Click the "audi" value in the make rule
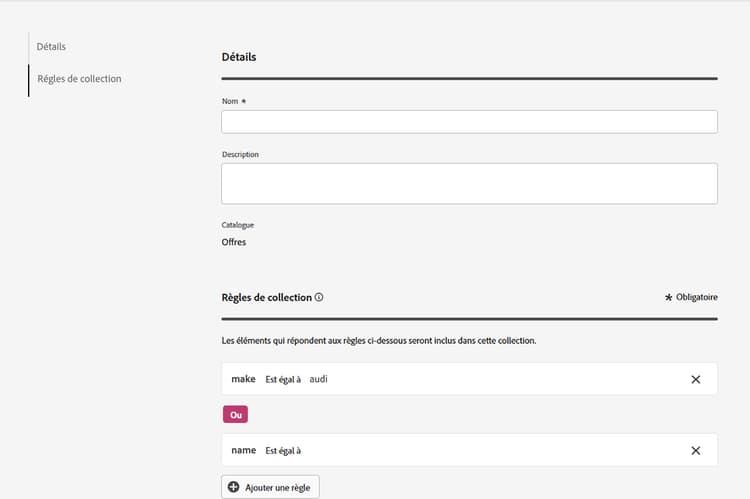Image resolution: width=750 pixels, height=499 pixels. click(x=319, y=379)
